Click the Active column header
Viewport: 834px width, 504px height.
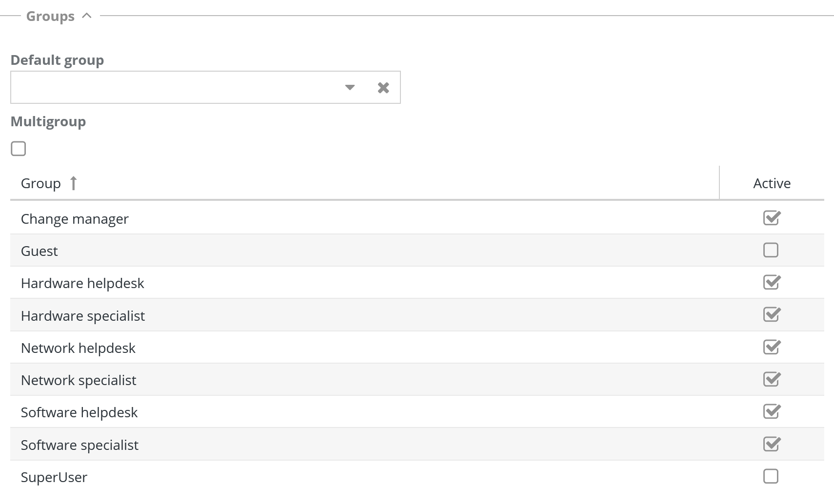point(772,183)
